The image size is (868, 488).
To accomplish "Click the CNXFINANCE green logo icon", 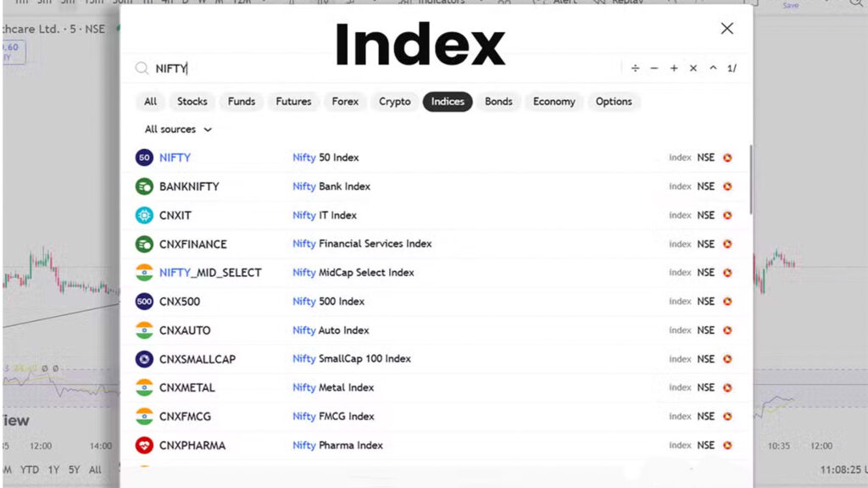I will pyautogui.click(x=144, y=244).
